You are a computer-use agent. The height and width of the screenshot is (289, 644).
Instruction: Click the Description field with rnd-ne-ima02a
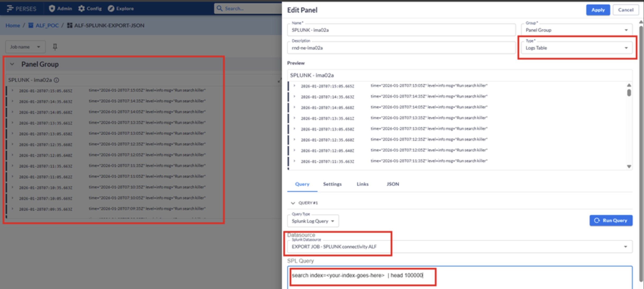[x=401, y=48]
